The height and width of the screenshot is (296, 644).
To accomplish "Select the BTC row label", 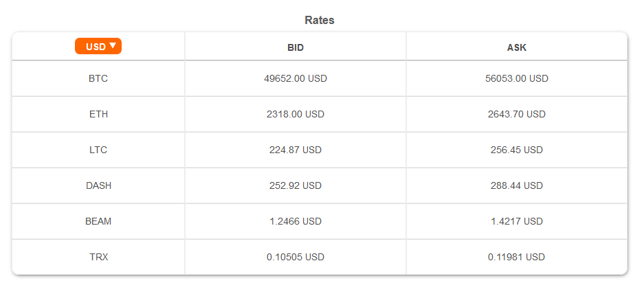I will [x=98, y=78].
